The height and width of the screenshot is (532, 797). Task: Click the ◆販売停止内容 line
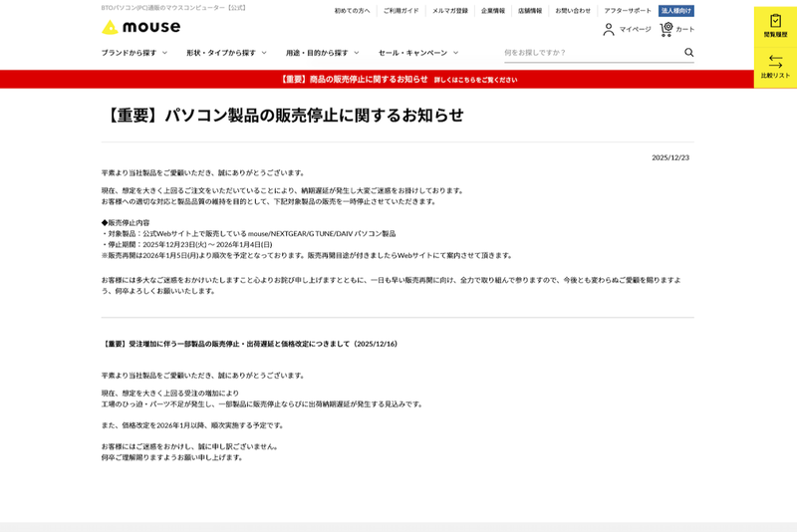point(126,222)
